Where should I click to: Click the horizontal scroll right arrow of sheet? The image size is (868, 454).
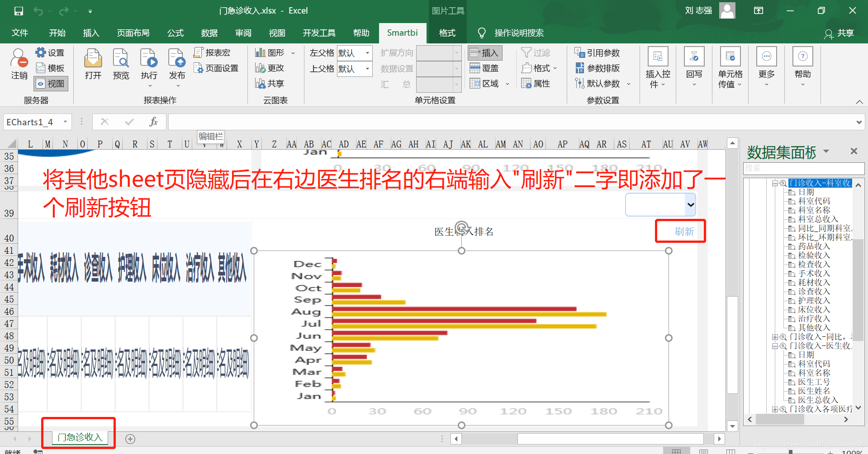719,439
